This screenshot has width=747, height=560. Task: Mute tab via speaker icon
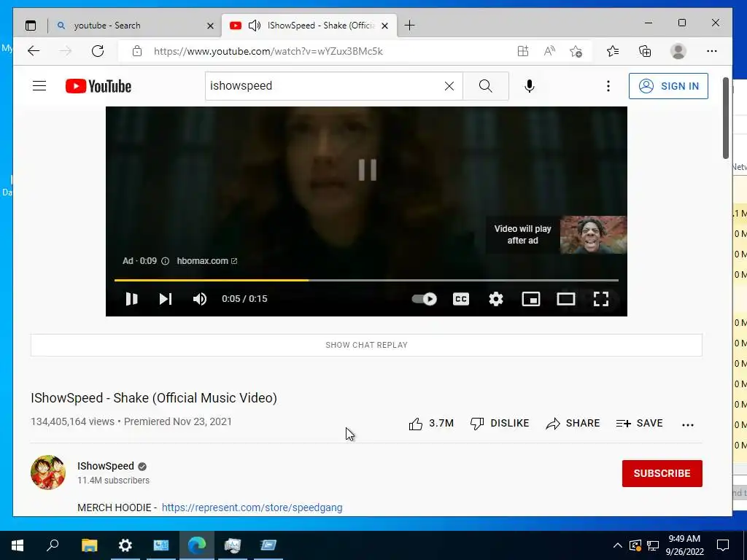pyautogui.click(x=255, y=26)
